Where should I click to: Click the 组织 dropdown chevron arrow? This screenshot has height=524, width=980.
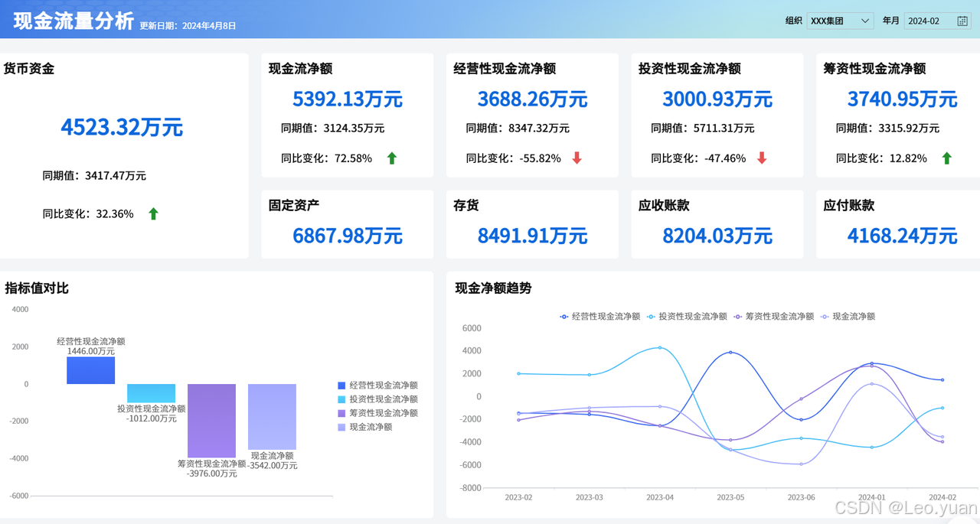tap(864, 21)
